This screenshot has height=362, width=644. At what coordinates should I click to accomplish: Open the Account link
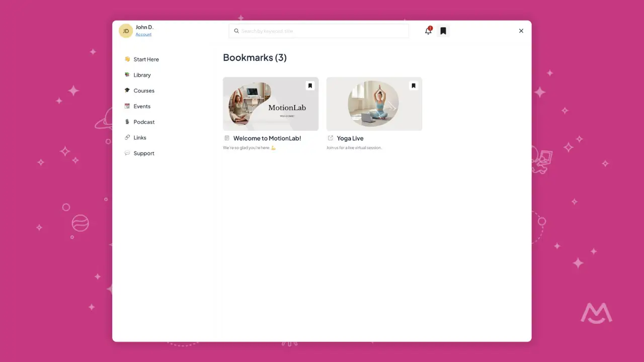click(143, 34)
